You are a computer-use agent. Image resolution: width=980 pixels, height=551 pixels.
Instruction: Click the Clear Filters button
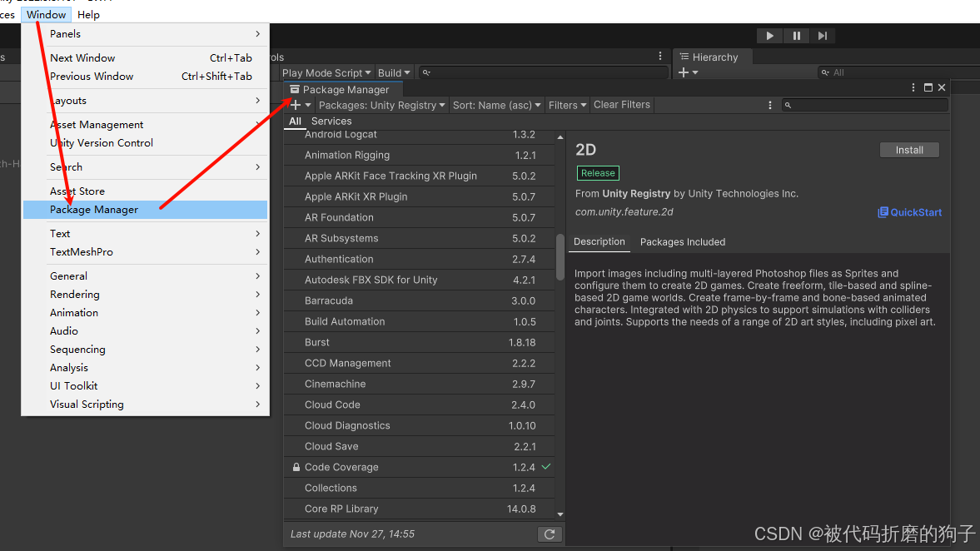click(x=621, y=105)
